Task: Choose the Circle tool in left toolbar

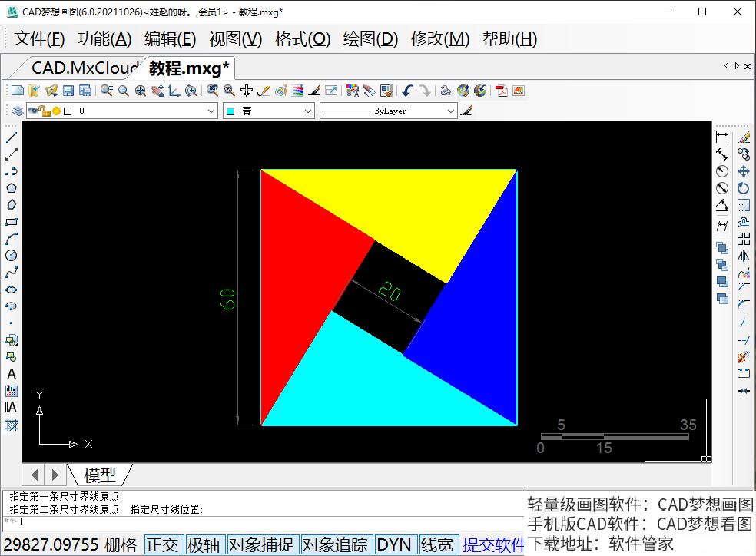Action: [x=12, y=256]
